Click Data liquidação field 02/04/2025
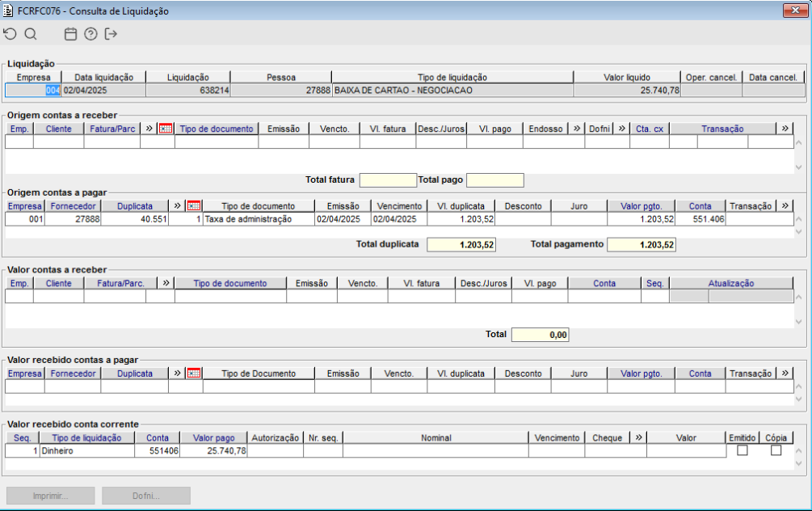Viewport: 812px width, 511px height. point(103,91)
